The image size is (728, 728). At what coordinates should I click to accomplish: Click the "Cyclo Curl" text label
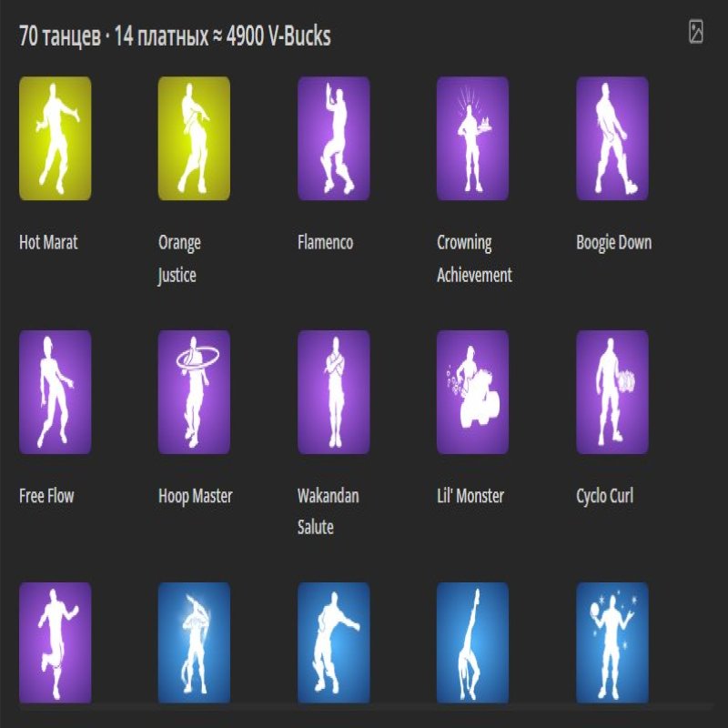(604, 496)
